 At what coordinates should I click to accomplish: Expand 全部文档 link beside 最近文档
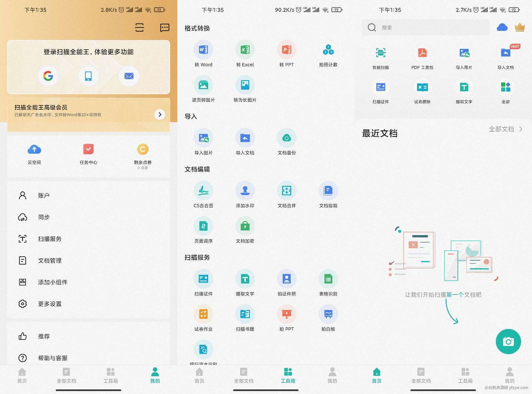pos(505,129)
